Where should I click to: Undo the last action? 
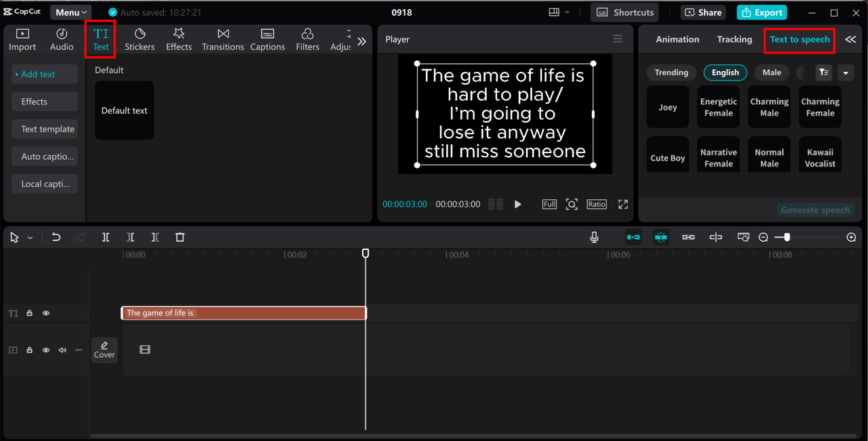(x=56, y=237)
